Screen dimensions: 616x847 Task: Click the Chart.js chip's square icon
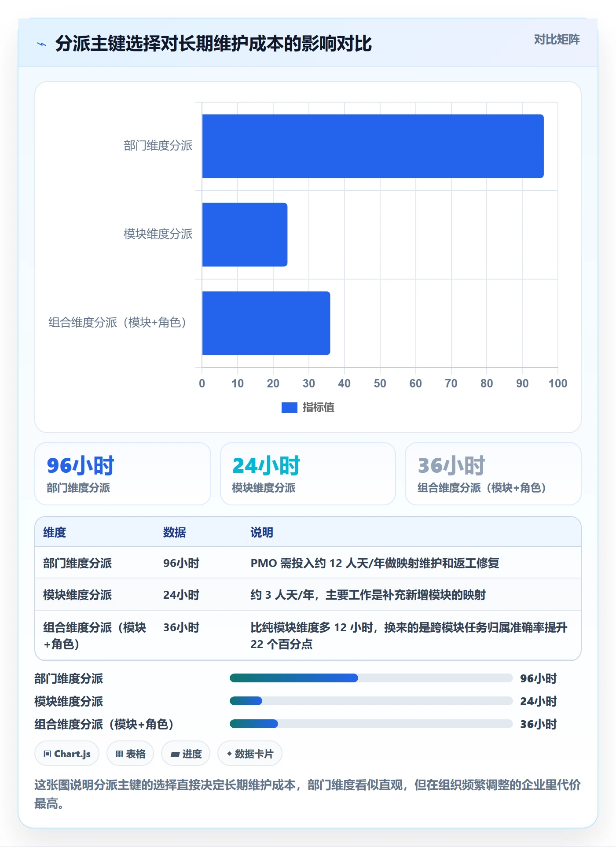pos(48,754)
